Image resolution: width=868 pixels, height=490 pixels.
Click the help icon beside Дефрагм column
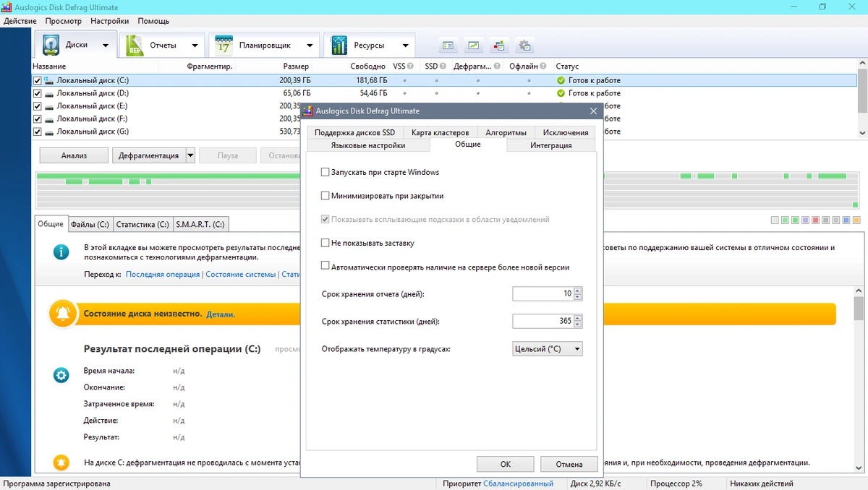coord(496,66)
